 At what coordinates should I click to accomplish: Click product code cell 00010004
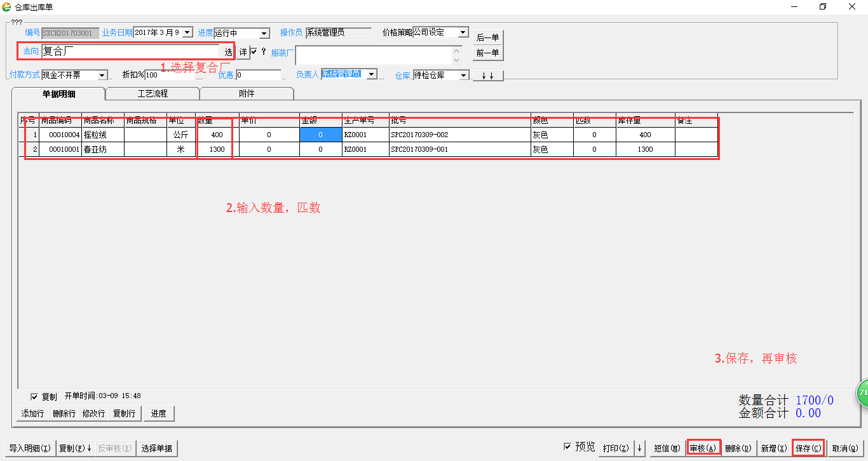(x=60, y=135)
